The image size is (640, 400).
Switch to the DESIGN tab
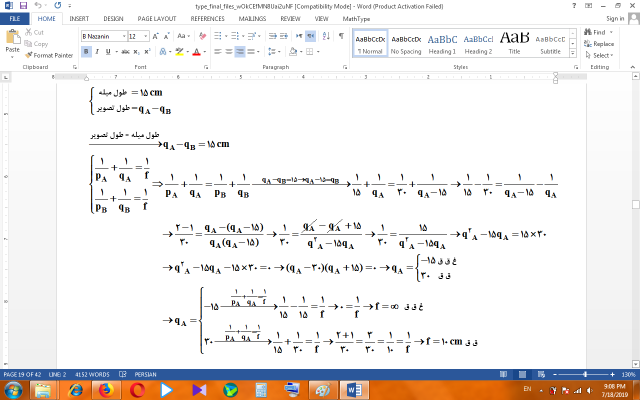113,19
